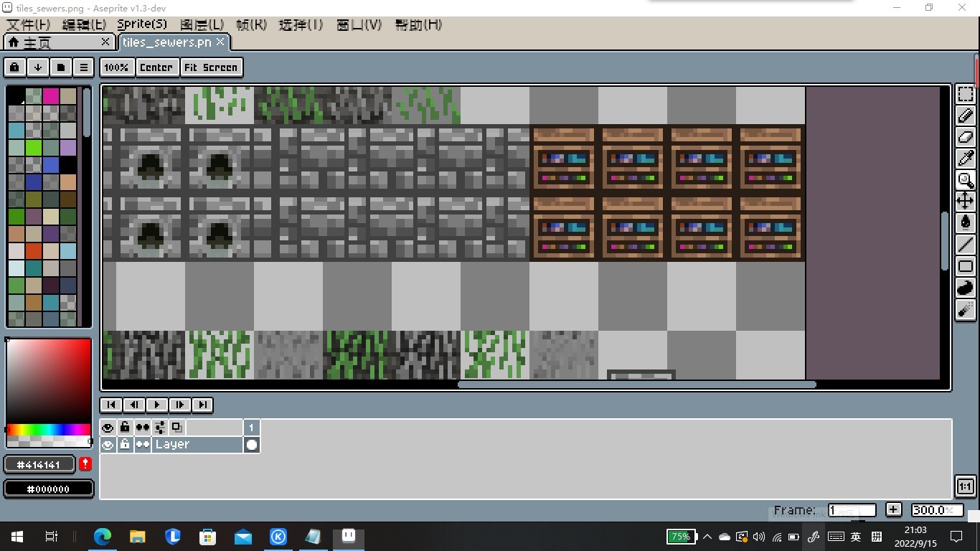
Task: Select the move tool
Action: coord(965,202)
